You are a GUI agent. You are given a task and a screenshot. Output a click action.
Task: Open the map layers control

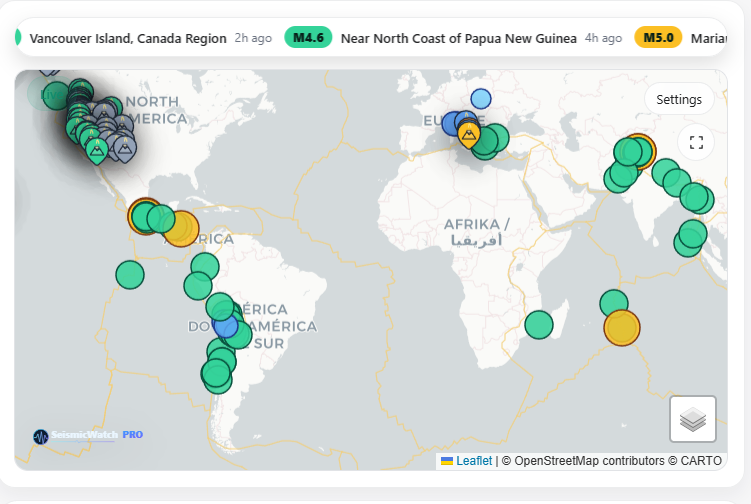693,419
